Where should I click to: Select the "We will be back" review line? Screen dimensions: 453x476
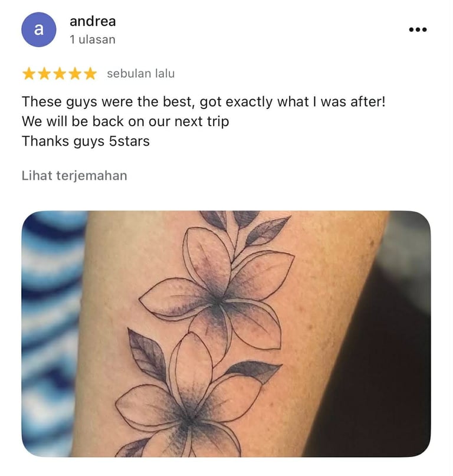[126, 122]
